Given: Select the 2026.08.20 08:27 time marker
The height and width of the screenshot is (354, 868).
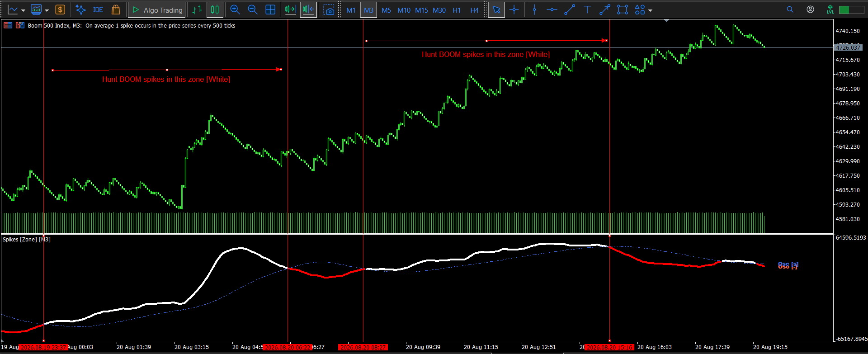Looking at the screenshot, I should pyautogui.click(x=363, y=347).
